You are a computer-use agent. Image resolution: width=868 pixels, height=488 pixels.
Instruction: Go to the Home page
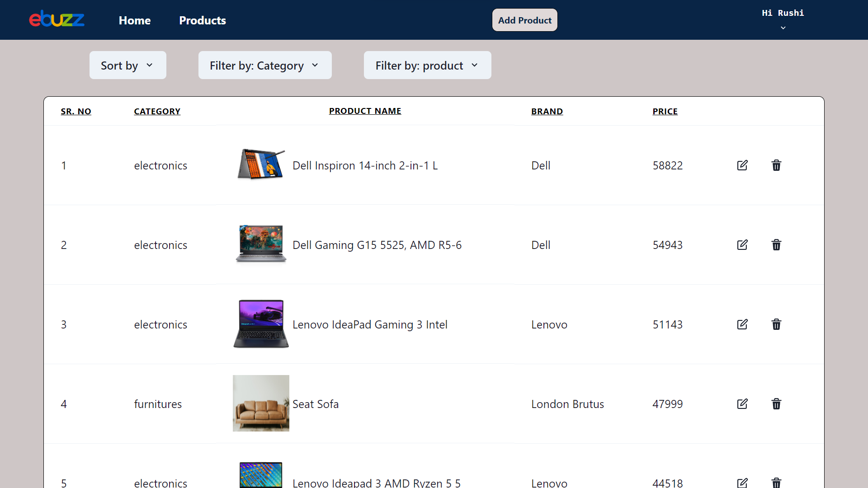(x=135, y=20)
